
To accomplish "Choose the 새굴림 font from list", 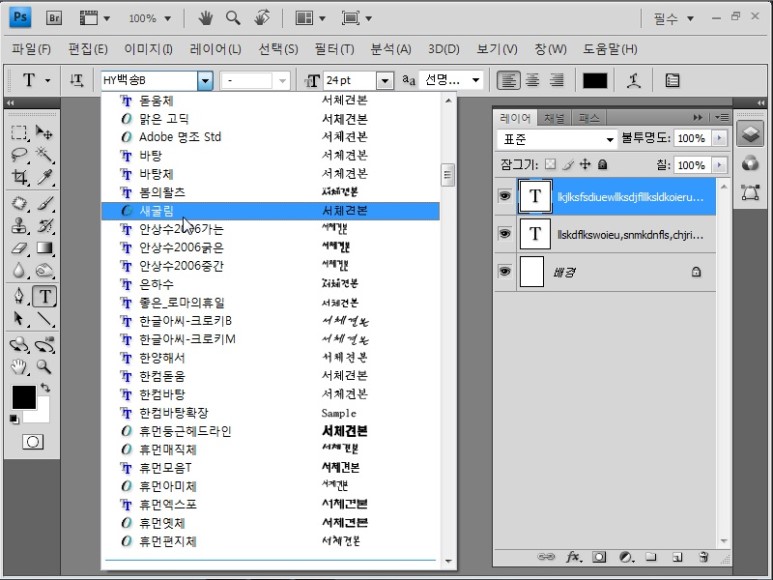I will (156, 211).
